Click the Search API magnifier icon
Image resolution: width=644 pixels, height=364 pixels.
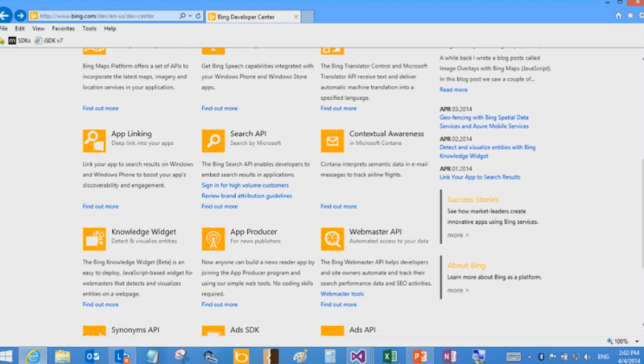(213, 141)
